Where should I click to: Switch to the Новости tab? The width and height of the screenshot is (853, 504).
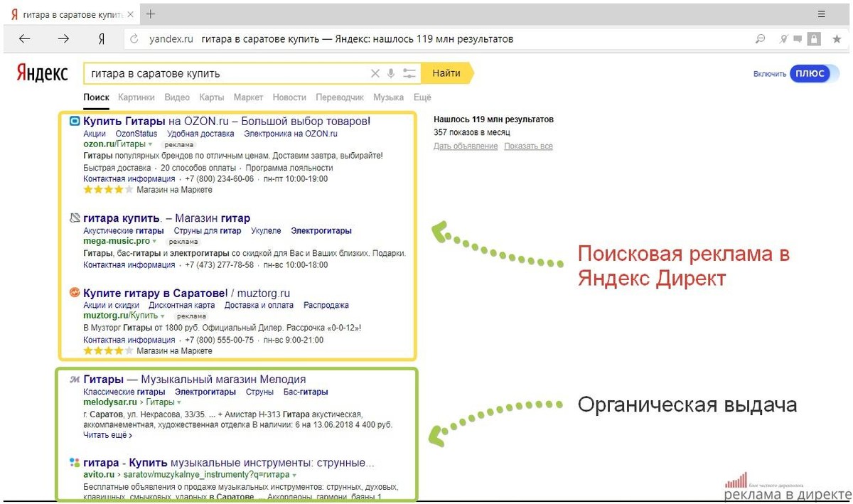289,97
